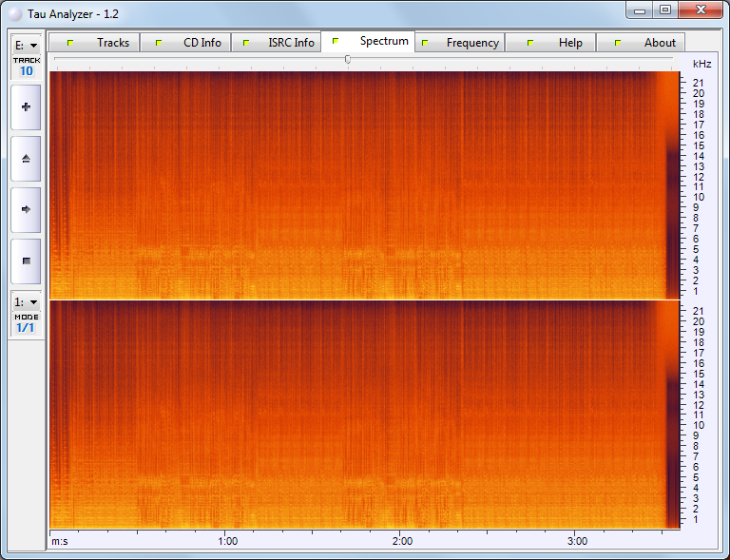Open the E: drive selection dropdown
This screenshot has height=560, width=730.
(27, 45)
